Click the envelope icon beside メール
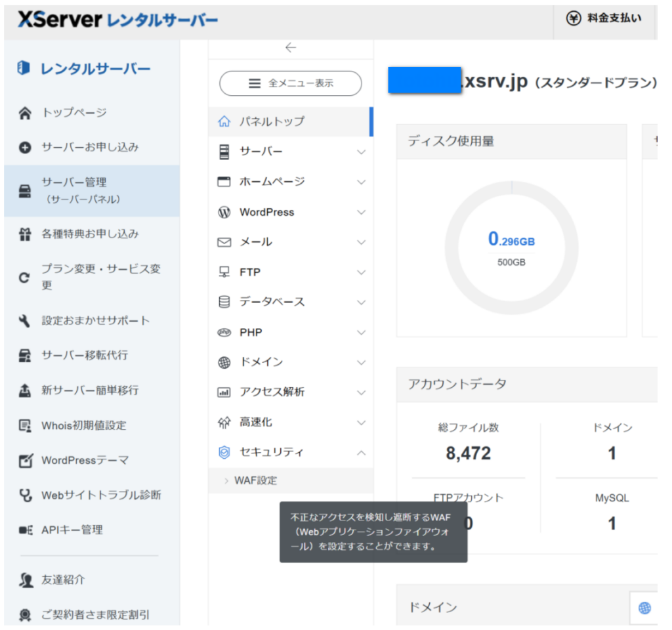The width and height of the screenshot is (672, 630). (224, 242)
